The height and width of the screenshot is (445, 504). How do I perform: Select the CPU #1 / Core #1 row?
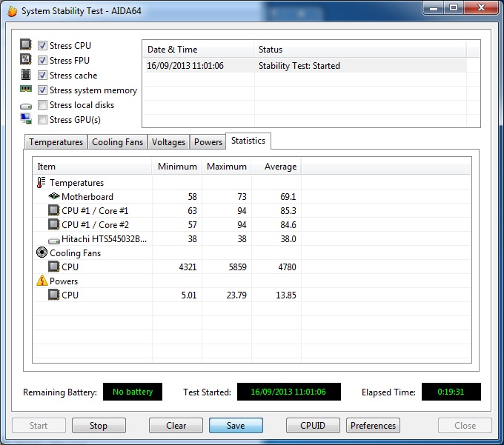click(95, 211)
